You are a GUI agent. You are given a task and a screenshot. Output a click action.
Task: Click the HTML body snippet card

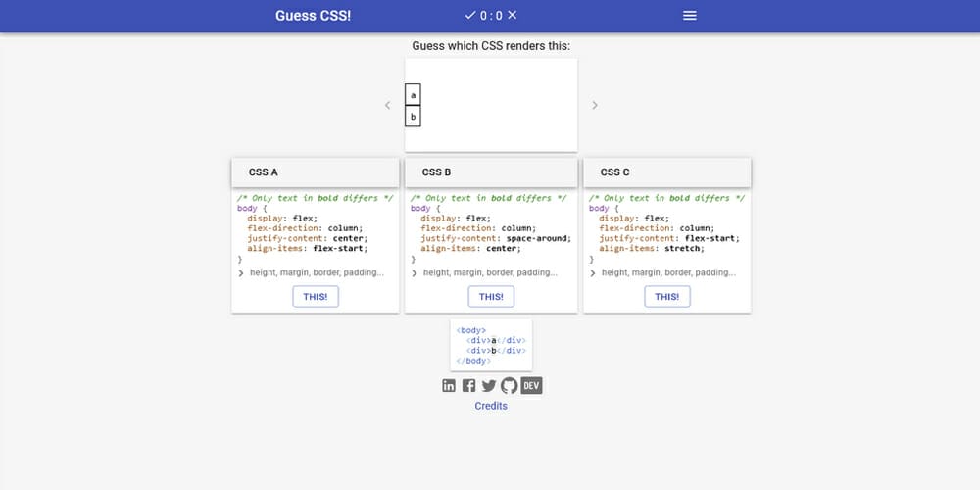click(x=491, y=346)
